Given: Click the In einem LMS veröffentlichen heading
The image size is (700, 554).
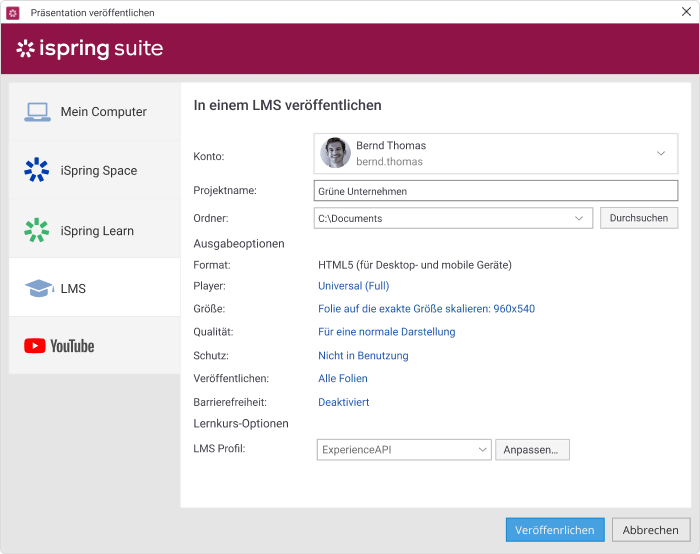Looking at the screenshot, I should (288, 105).
